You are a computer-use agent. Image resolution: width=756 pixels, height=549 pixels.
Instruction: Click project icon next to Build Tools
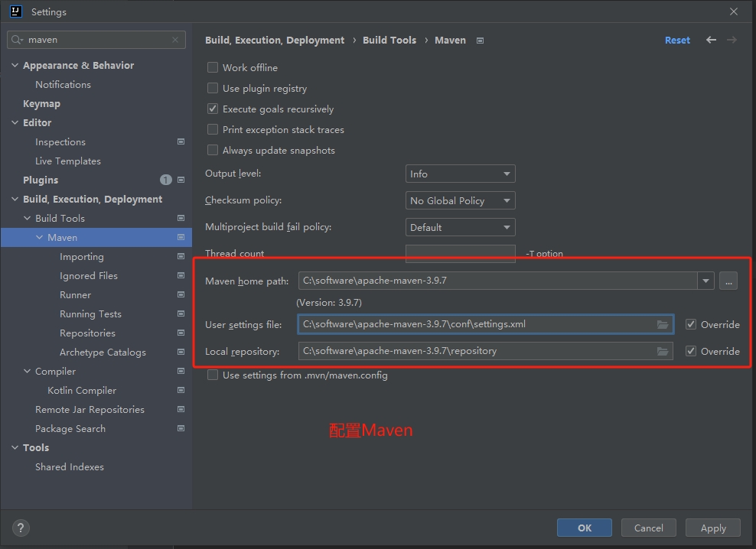click(x=181, y=219)
